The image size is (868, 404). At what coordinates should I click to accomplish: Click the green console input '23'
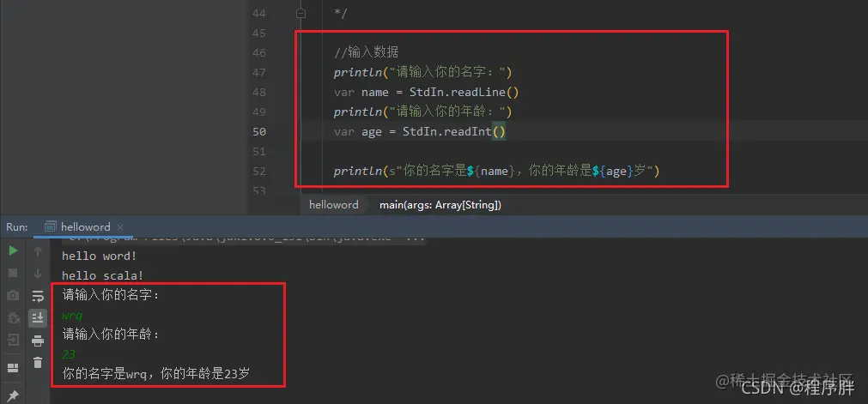pyautogui.click(x=69, y=354)
